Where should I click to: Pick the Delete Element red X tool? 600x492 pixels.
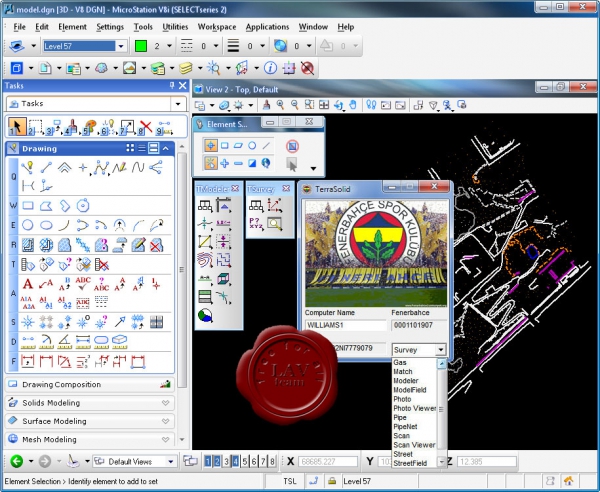146,127
